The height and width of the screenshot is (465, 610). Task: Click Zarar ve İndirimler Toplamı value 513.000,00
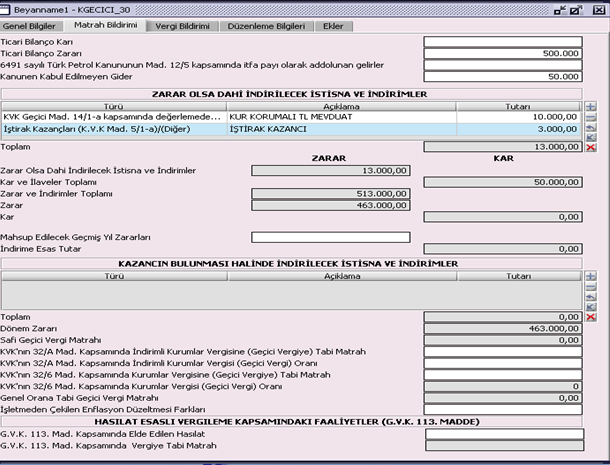(331, 194)
